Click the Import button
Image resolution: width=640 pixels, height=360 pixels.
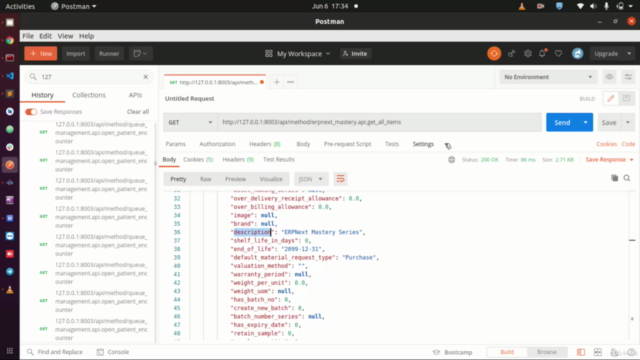[76, 53]
